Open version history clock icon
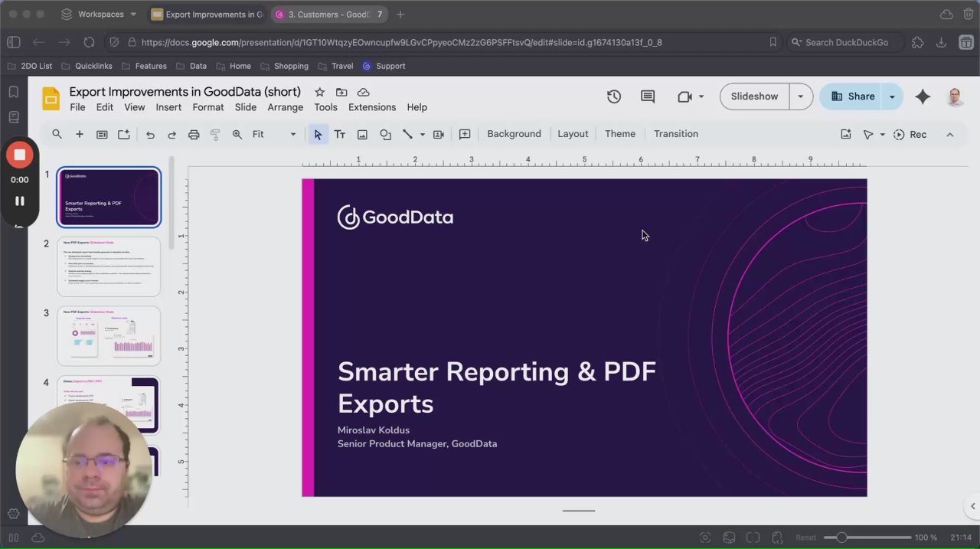The height and width of the screenshot is (549, 980). tap(614, 96)
